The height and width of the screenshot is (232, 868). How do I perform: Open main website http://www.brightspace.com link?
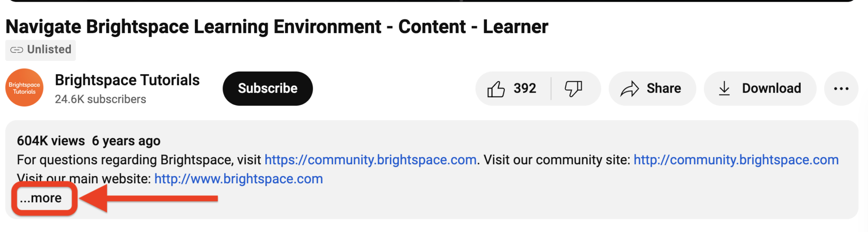pyautogui.click(x=238, y=179)
